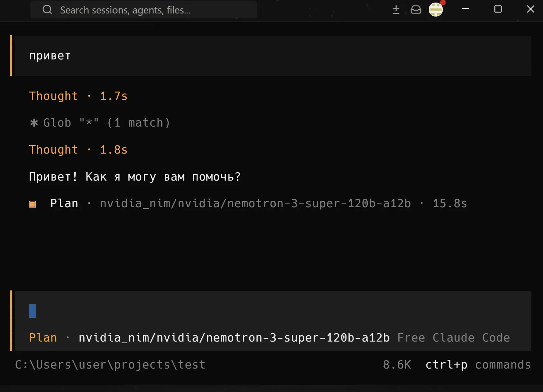The height and width of the screenshot is (392, 543).
Task: Change the nvidia_nim model in the prompt box
Action: coord(234,338)
